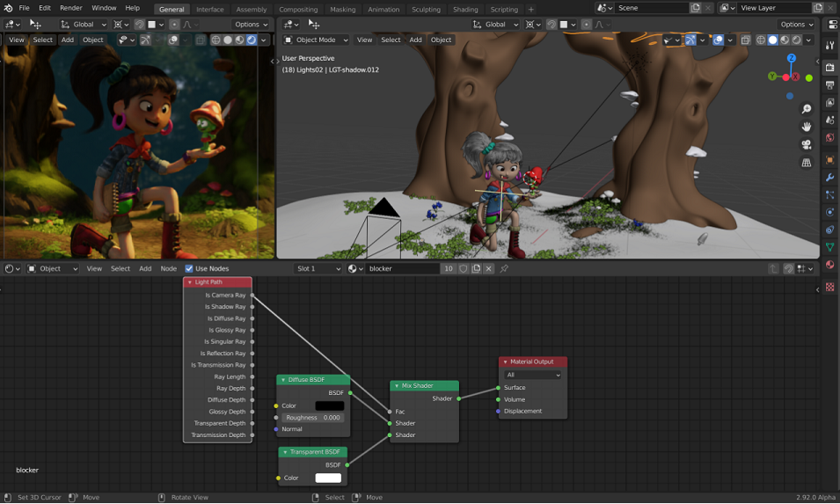Viewport: 840px width, 504px height.
Task: Open the Options dropdown in the right viewport
Action: coord(797,25)
